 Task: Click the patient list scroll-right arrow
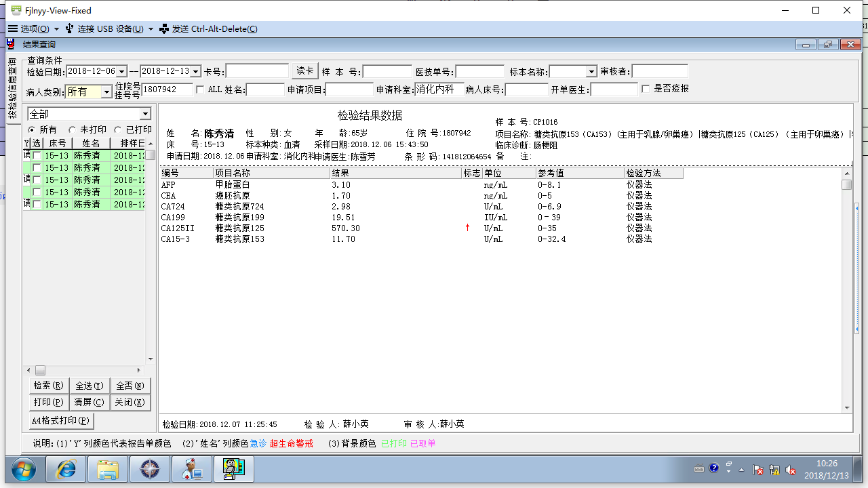click(140, 371)
